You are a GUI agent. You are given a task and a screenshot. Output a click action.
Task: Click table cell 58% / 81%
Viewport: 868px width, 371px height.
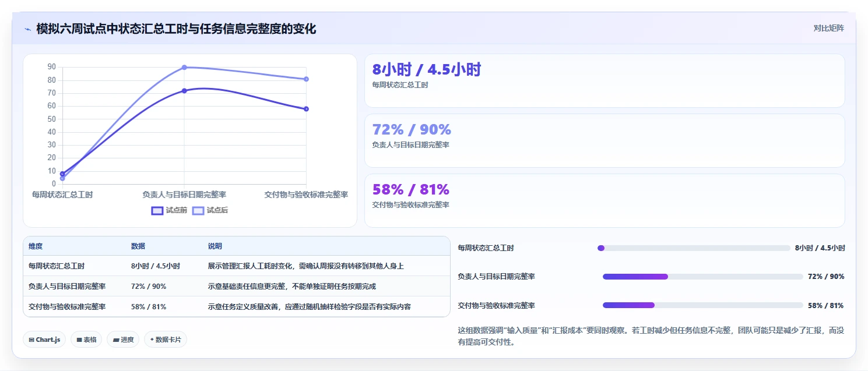click(149, 306)
